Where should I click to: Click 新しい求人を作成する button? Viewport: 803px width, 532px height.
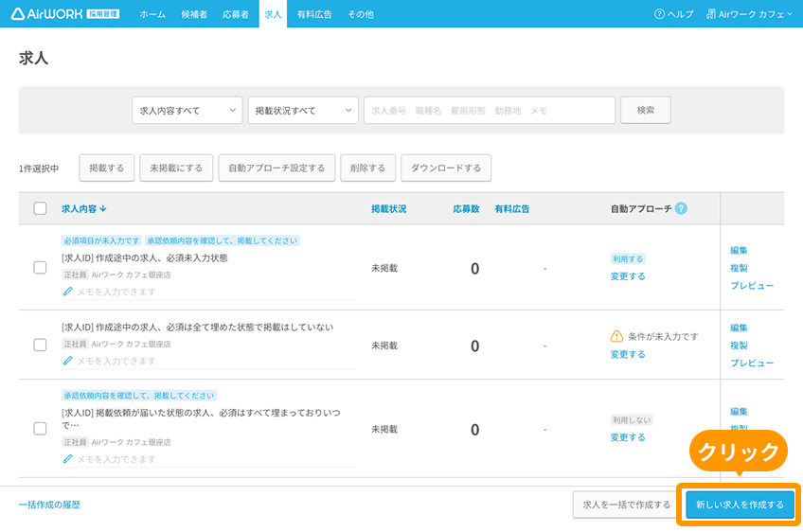pos(740,505)
